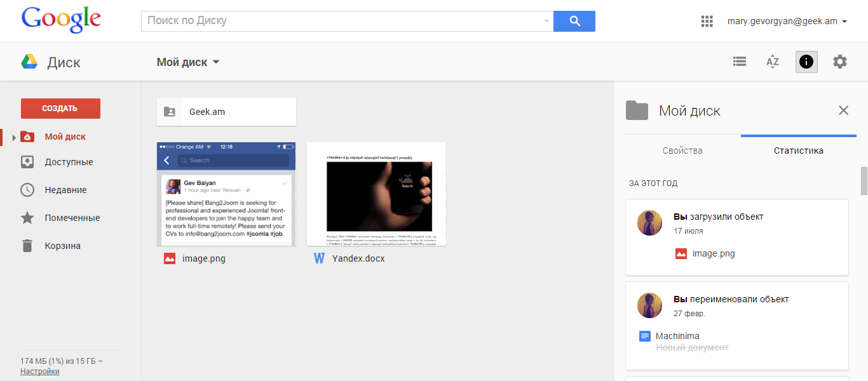Click the image.png file type icon
This screenshot has height=381, width=868.
pos(170,258)
